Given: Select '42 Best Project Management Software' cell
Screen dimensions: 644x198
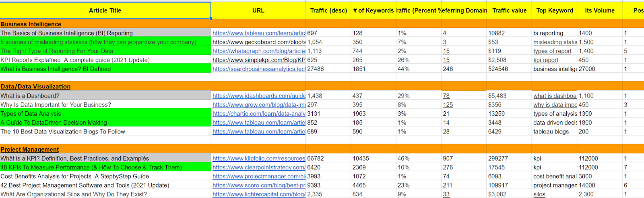Looking at the screenshot, I should click(x=105, y=185).
